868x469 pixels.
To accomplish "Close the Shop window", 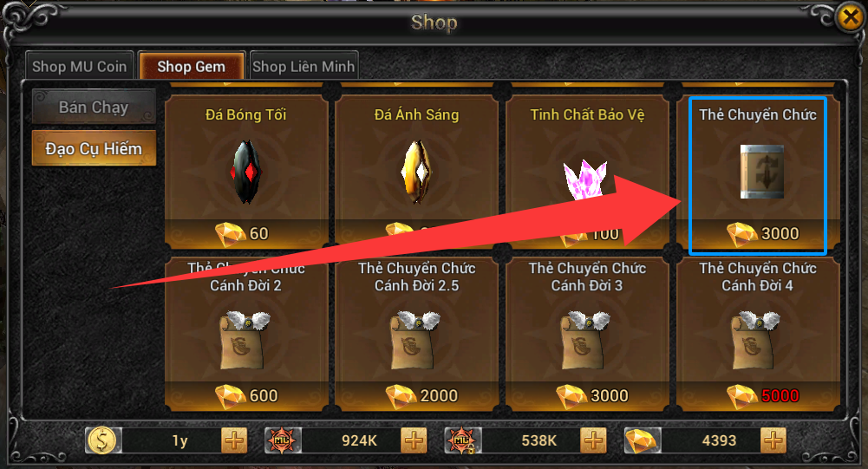I will coord(851,17).
